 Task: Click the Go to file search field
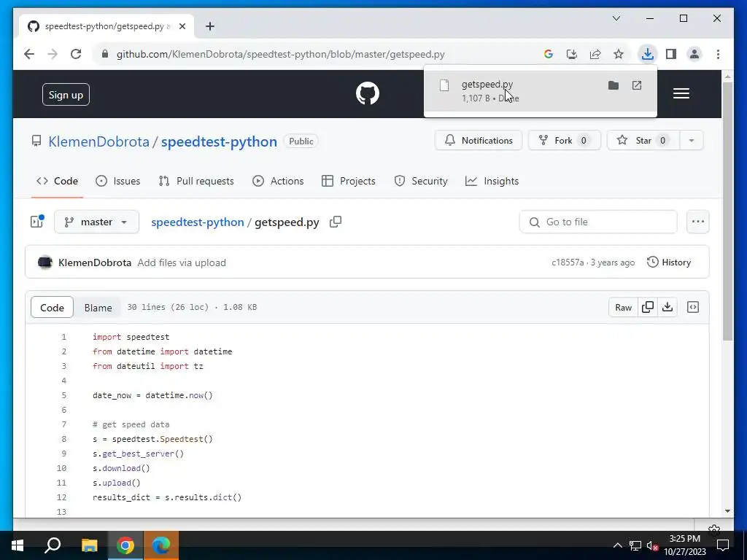[x=598, y=222]
